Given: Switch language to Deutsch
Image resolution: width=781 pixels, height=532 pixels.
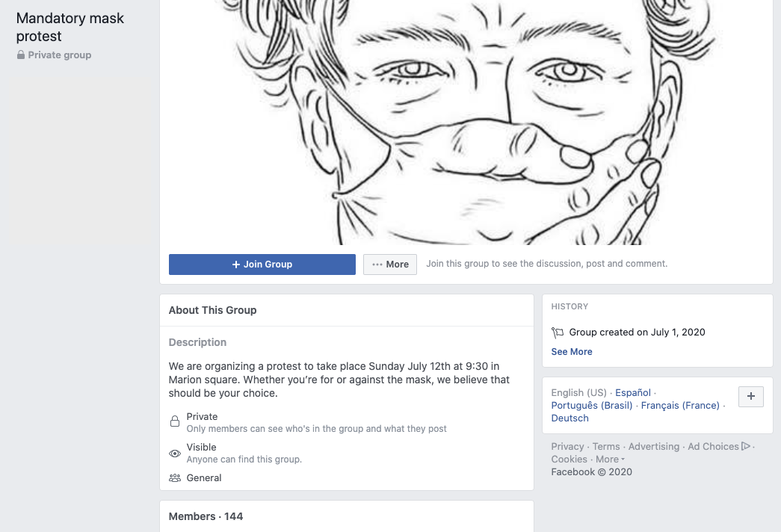Looking at the screenshot, I should (569, 418).
